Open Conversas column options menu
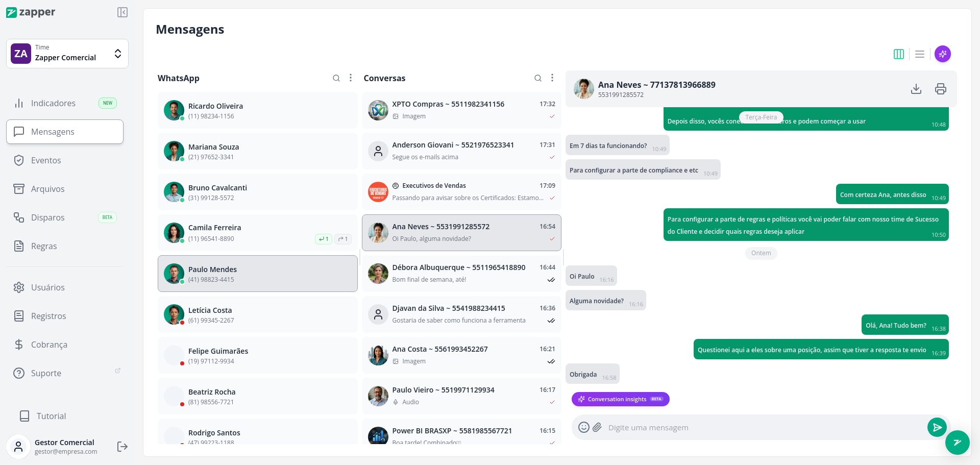980x465 pixels. pos(552,78)
